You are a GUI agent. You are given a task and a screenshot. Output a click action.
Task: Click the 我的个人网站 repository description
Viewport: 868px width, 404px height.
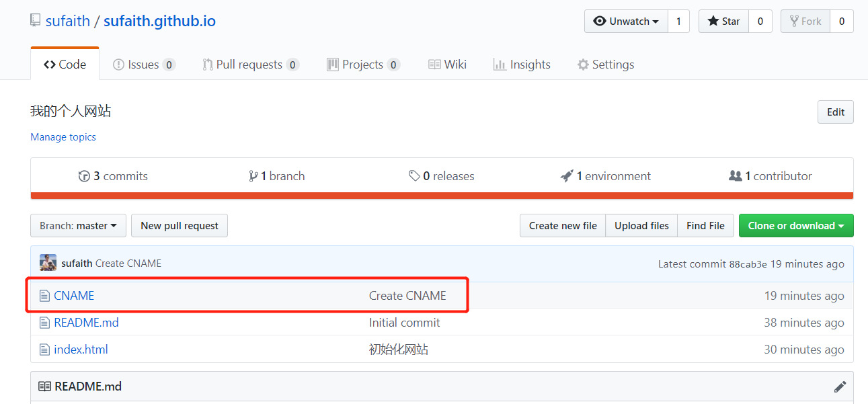[x=71, y=112]
